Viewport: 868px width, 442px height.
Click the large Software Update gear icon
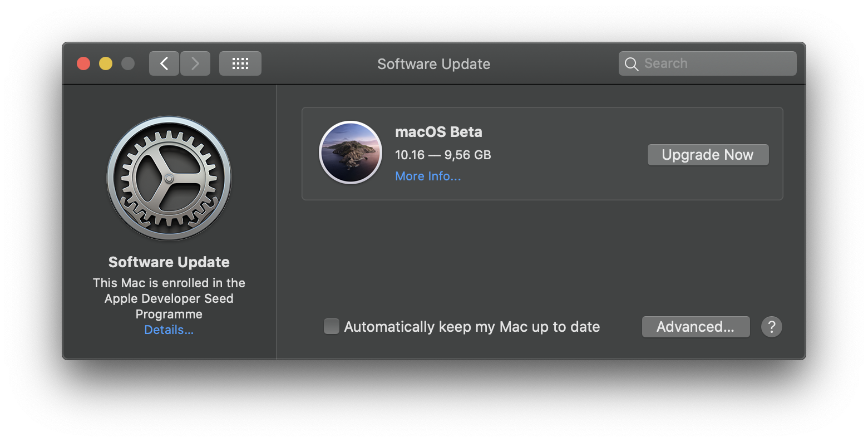tap(169, 178)
